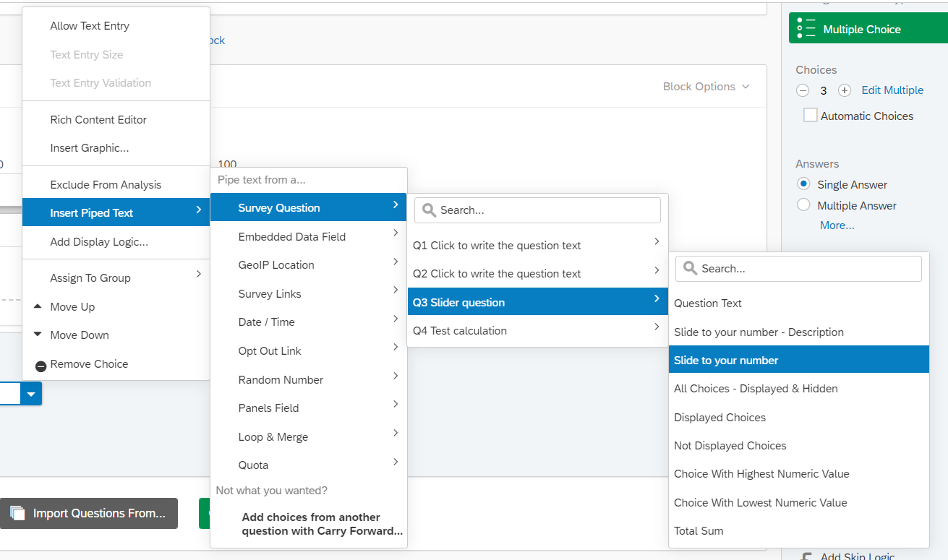Focus the Q3 options Search field
Screen dimensions: 948x560
798,268
